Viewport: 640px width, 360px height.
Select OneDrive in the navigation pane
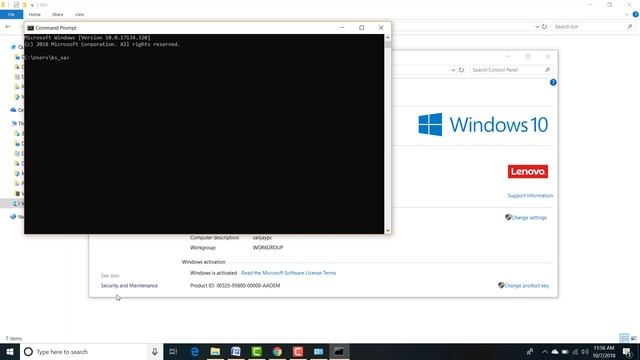17,110
